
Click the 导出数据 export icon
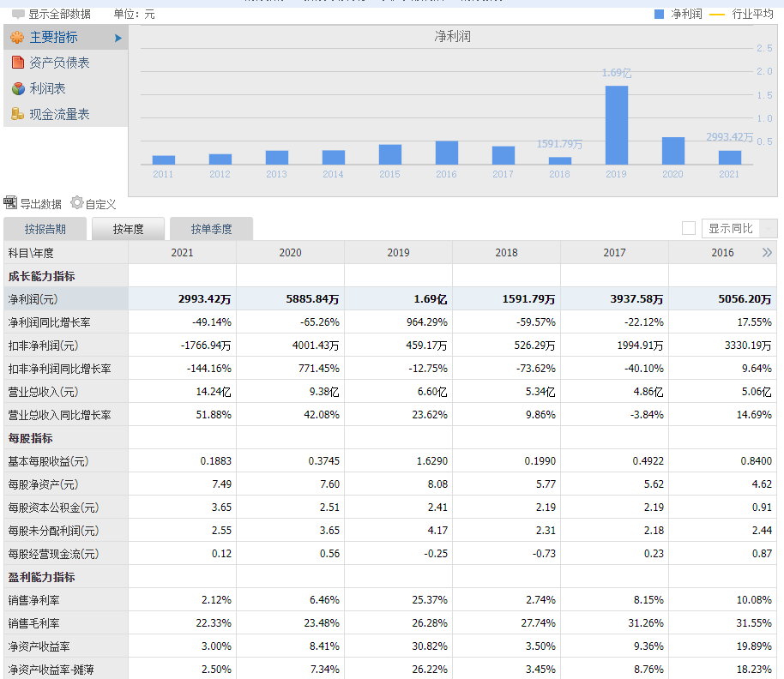(10, 203)
